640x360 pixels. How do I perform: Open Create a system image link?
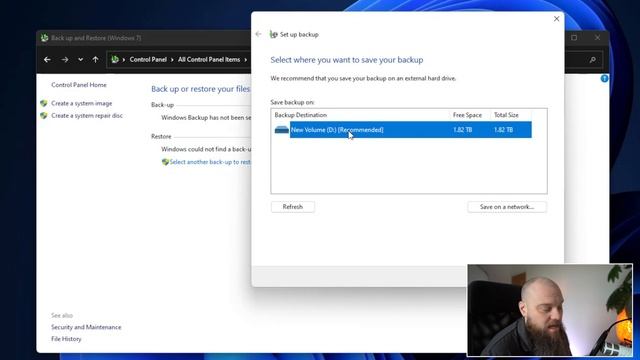click(x=82, y=103)
